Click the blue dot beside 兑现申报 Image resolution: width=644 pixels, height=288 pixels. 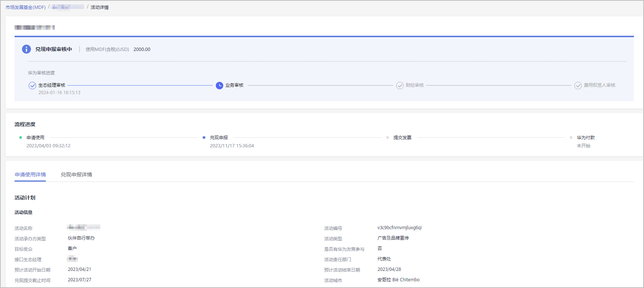(x=204, y=138)
